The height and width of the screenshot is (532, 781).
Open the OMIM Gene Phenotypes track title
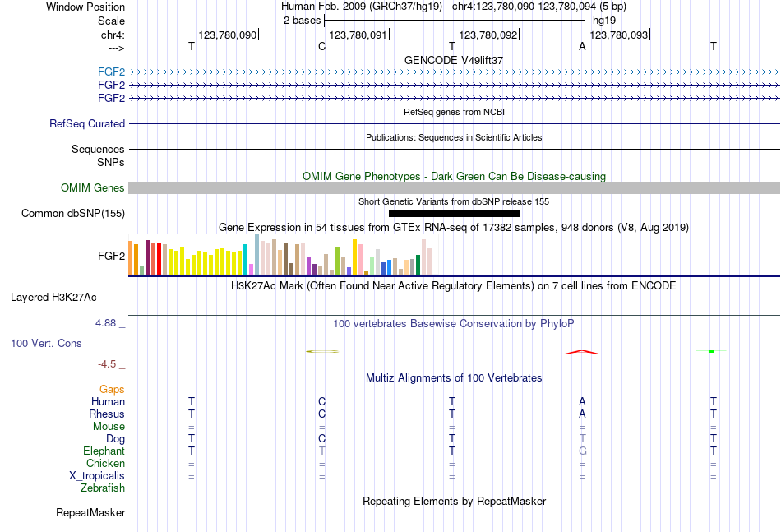coord(454,176)
